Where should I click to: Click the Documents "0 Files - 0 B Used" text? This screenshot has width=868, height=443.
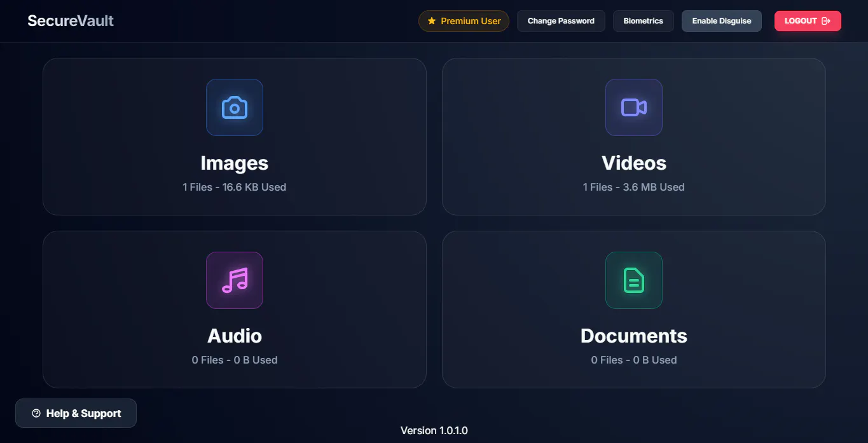point(634,360)
